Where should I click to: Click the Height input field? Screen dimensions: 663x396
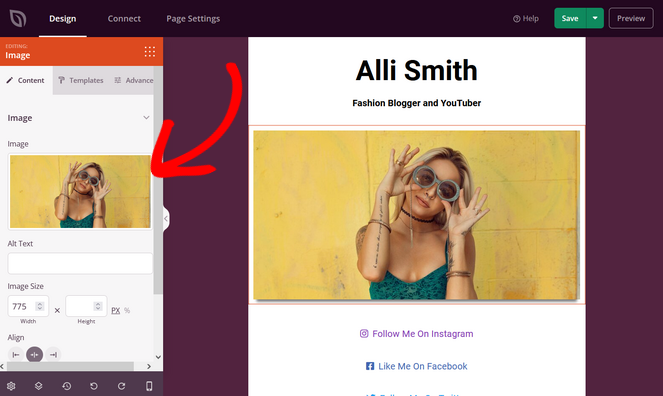[x=86, y=306]
